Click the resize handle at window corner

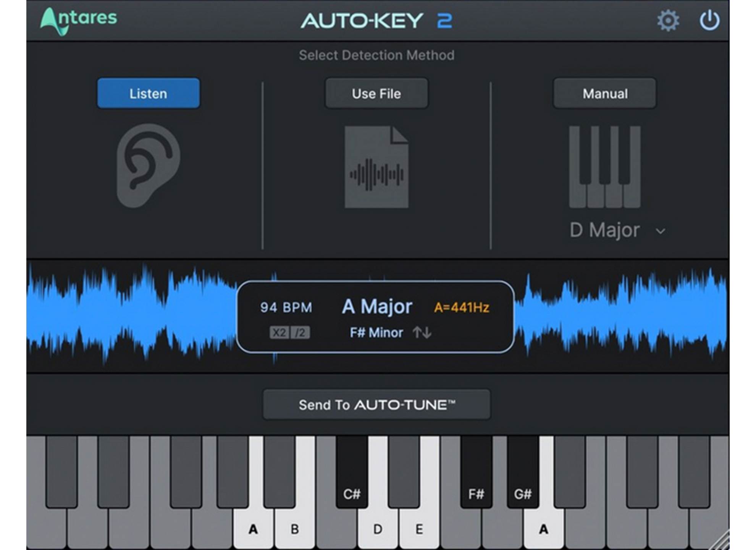pyautogui.click(x=719, y=540)
